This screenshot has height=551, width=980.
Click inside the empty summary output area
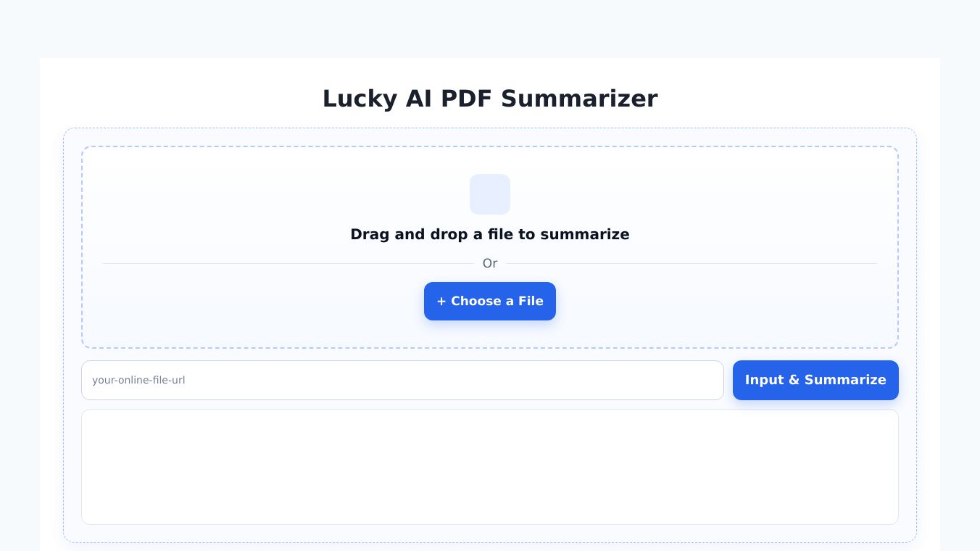[x=490, y=466]
